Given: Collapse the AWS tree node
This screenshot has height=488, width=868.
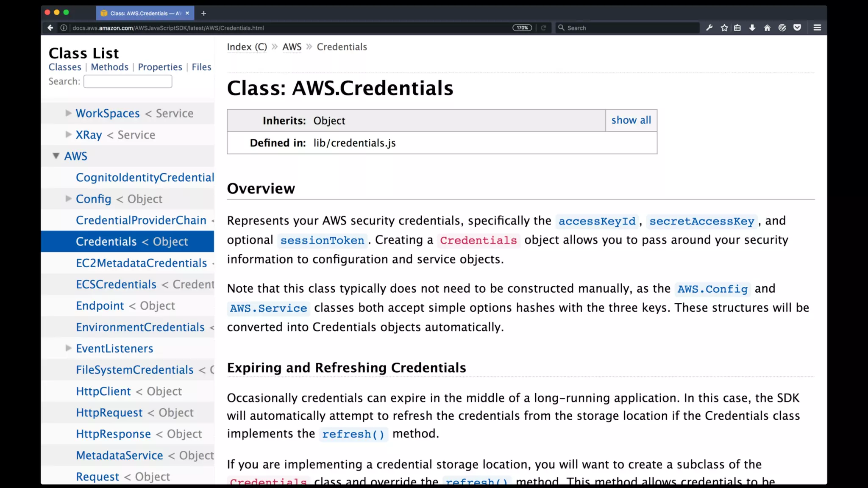Looking at the screenshot, I should 56,156.
